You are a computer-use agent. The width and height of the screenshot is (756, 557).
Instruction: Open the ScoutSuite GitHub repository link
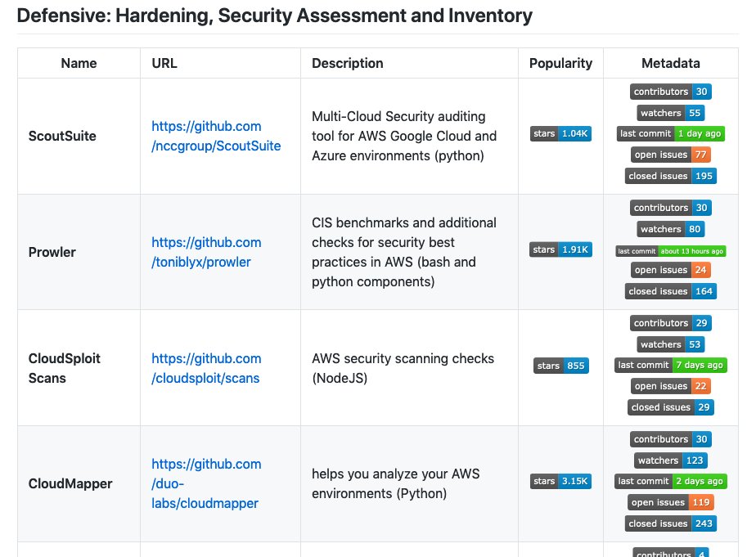pos(216,136)
